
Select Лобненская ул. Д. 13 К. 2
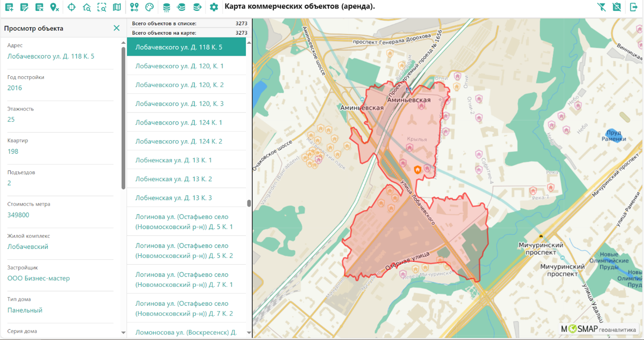tap(174, 179)
